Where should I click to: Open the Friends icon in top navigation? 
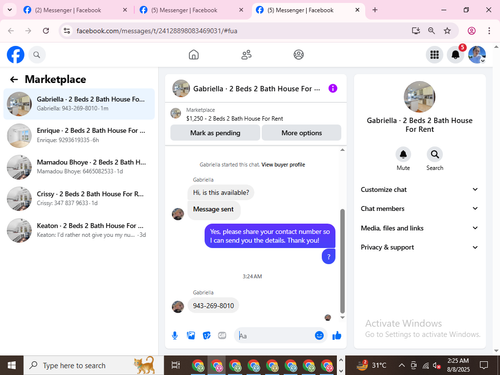(246, 55)
